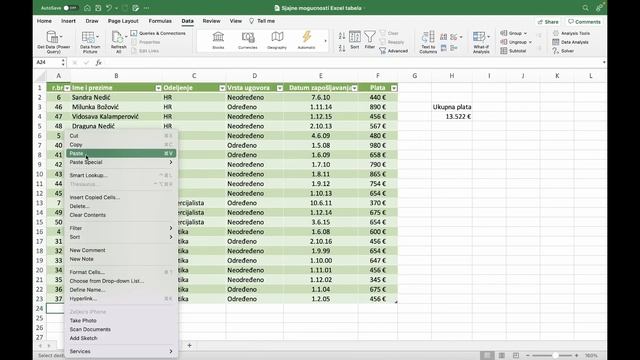This screenshot has width=640, height=360.
Task: Click zoom in plus button
Action: (x=576, y=356)
